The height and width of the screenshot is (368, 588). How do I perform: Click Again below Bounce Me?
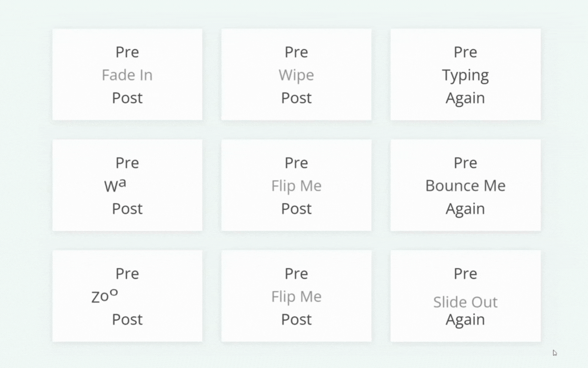coord(465,210)
